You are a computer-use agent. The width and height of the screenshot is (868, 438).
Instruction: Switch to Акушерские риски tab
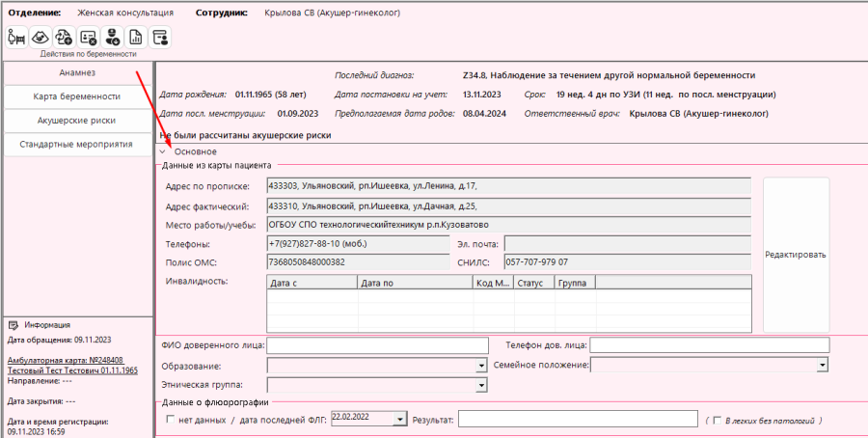[77, 121]
